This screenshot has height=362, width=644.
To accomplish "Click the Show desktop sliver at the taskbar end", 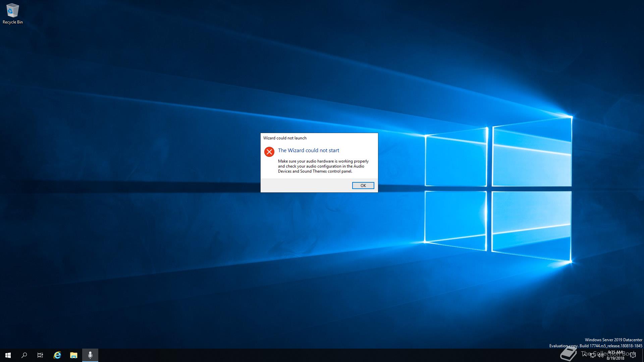I will 643,355.
